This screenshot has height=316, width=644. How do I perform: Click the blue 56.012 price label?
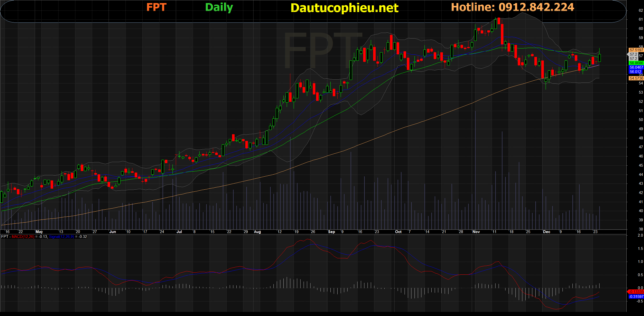636,72
